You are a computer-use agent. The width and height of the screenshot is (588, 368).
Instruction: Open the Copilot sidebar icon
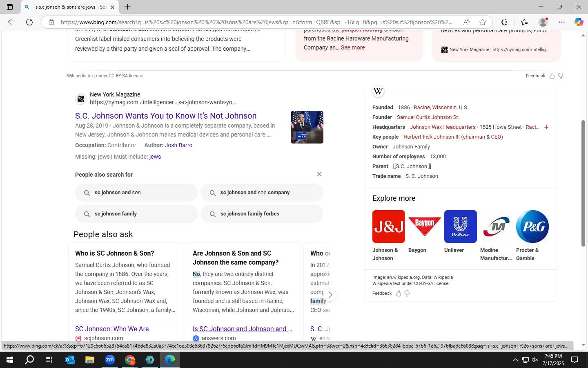(x=579, y=22)
